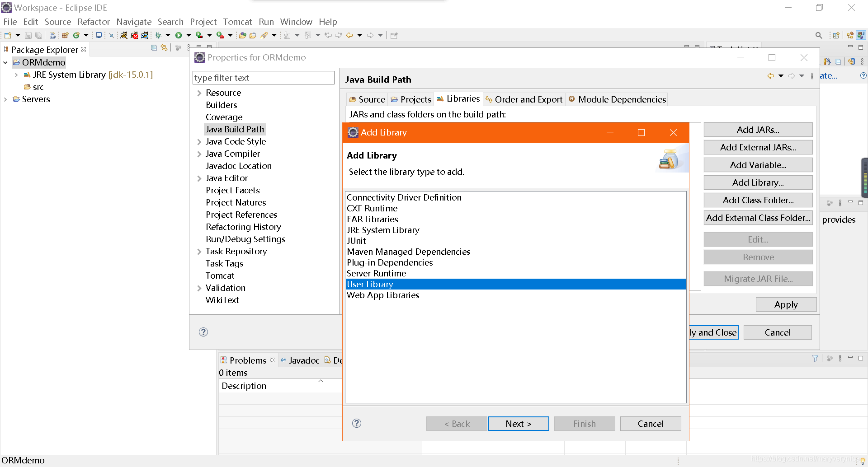Click the New wizard toolbar icon

click(x=8, y=35)
